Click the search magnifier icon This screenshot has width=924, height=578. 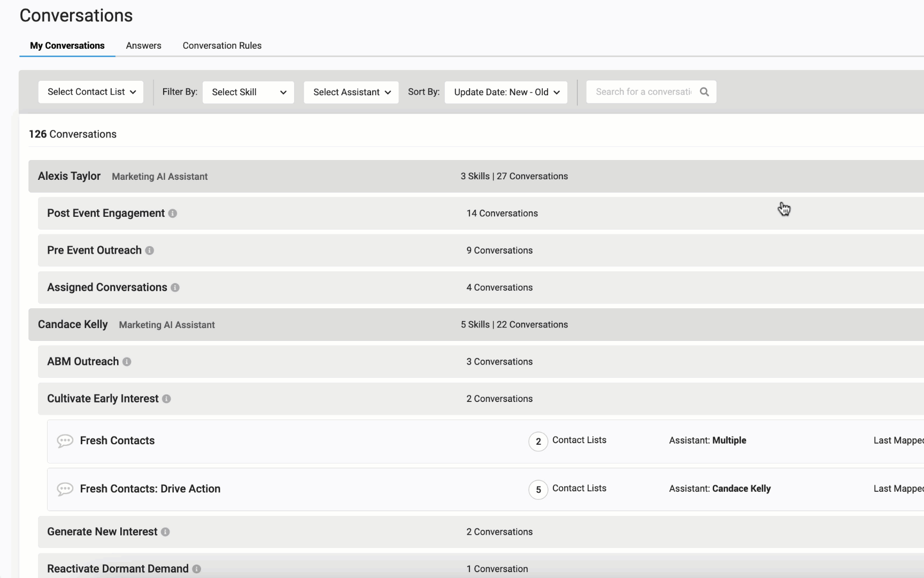click(704, 92)
